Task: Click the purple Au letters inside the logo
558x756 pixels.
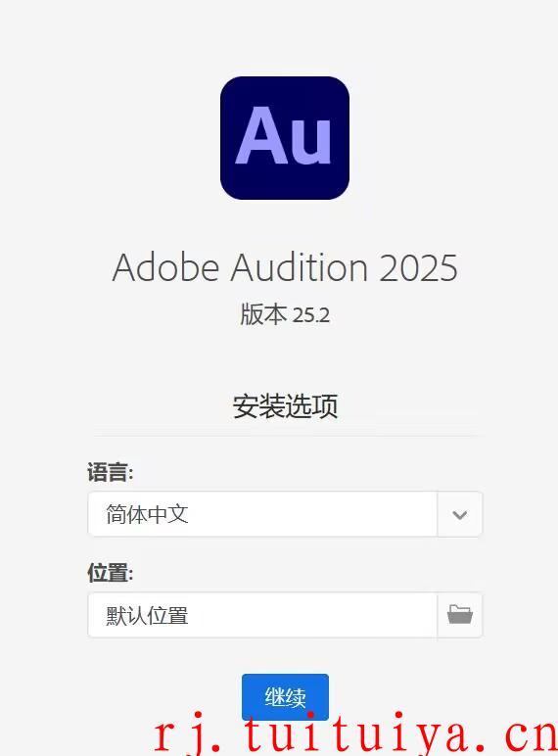Action: (x=283, y=135)
